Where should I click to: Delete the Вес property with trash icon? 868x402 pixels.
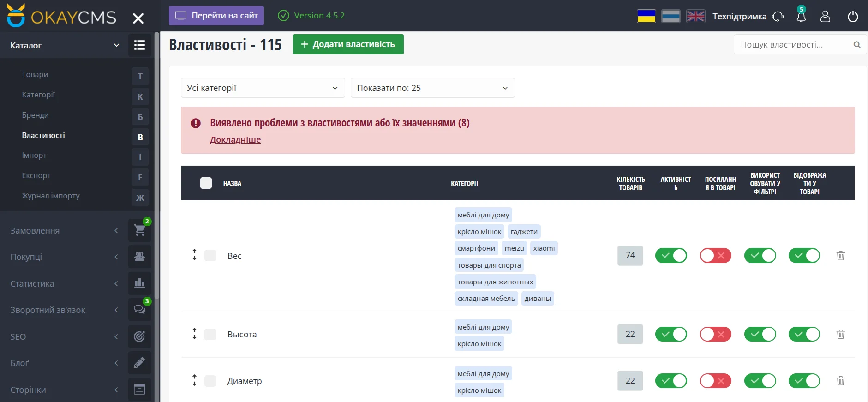click(840, 256)
